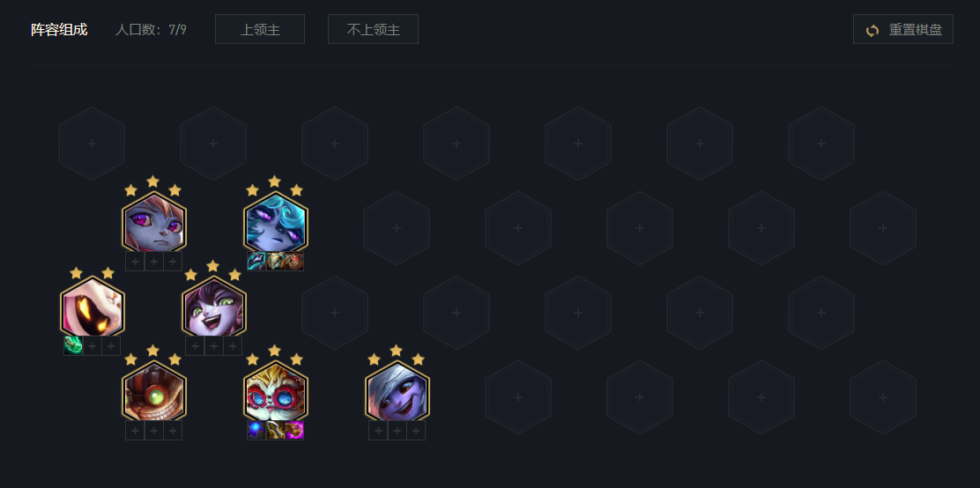Choose the white-haired Tristana champion portrait
Image resolution: width=980 pixels, height=488 pixels.
coord(397,391)
